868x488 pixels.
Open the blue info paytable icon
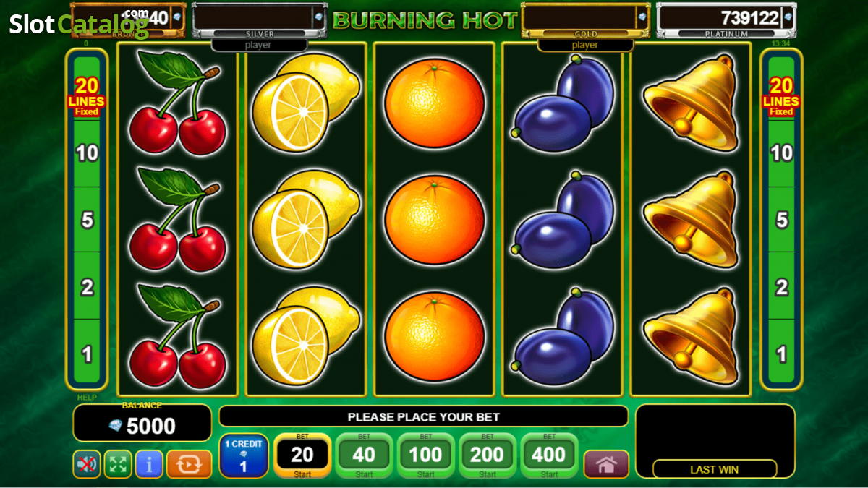click(149, 464)
